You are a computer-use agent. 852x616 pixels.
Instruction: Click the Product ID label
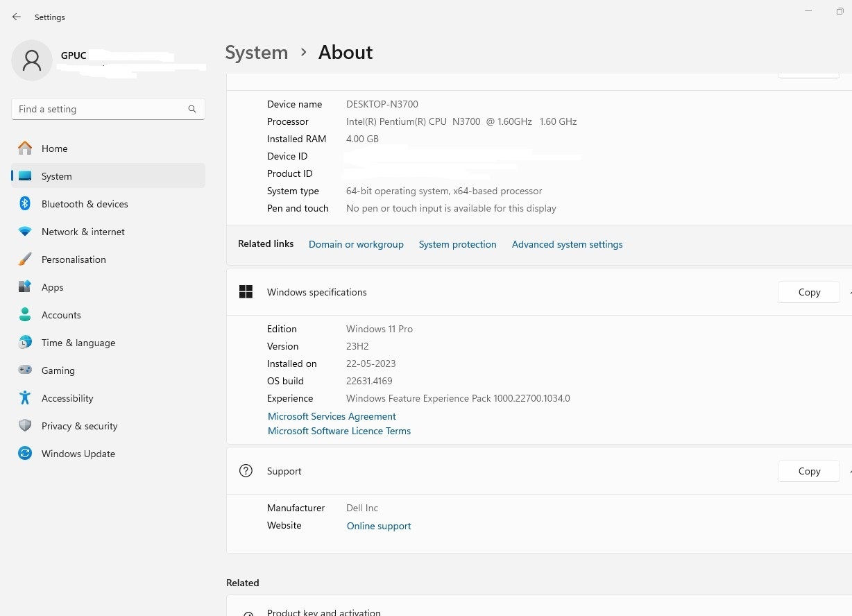(290, 173)
